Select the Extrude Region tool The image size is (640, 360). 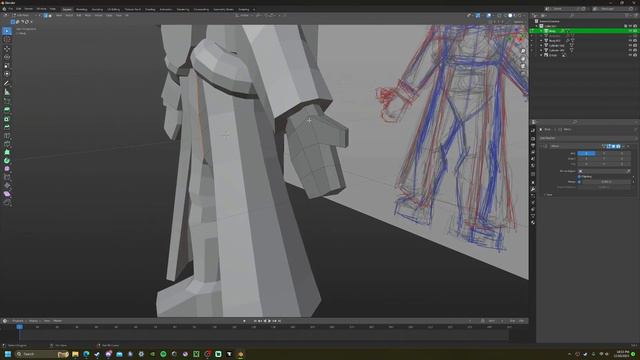(x=7, y=110)
